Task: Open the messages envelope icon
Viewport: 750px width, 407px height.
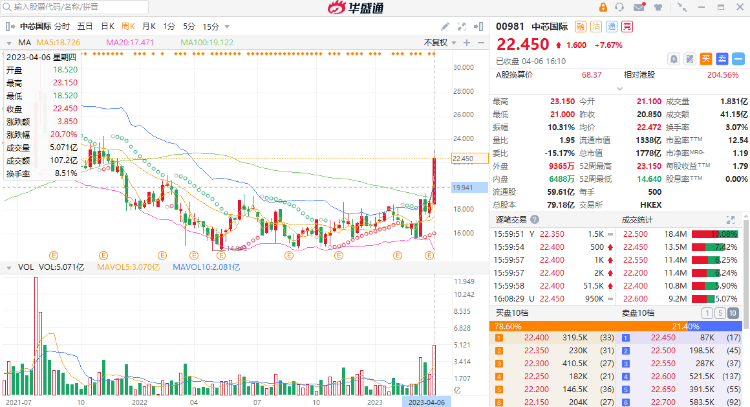Action: click(639, 7)
